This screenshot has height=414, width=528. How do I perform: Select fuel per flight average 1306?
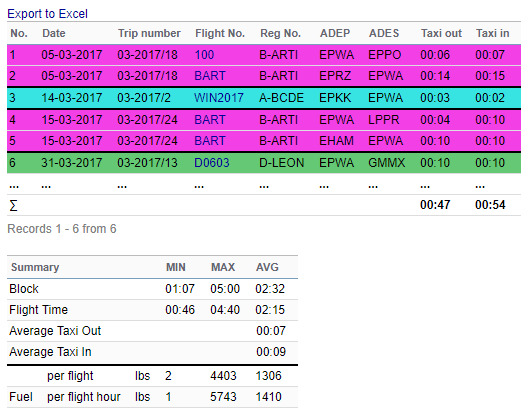pyautogui.click(x=268, y=376)
